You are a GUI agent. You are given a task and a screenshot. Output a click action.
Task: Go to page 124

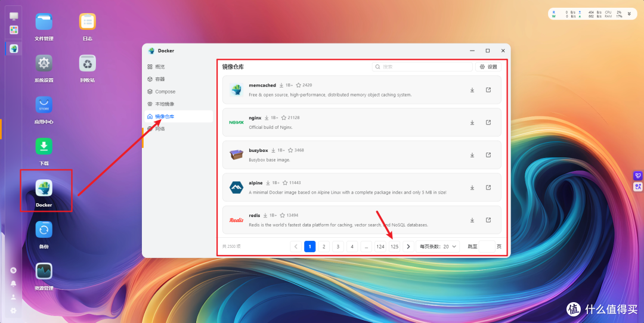[x=380, y=247]
